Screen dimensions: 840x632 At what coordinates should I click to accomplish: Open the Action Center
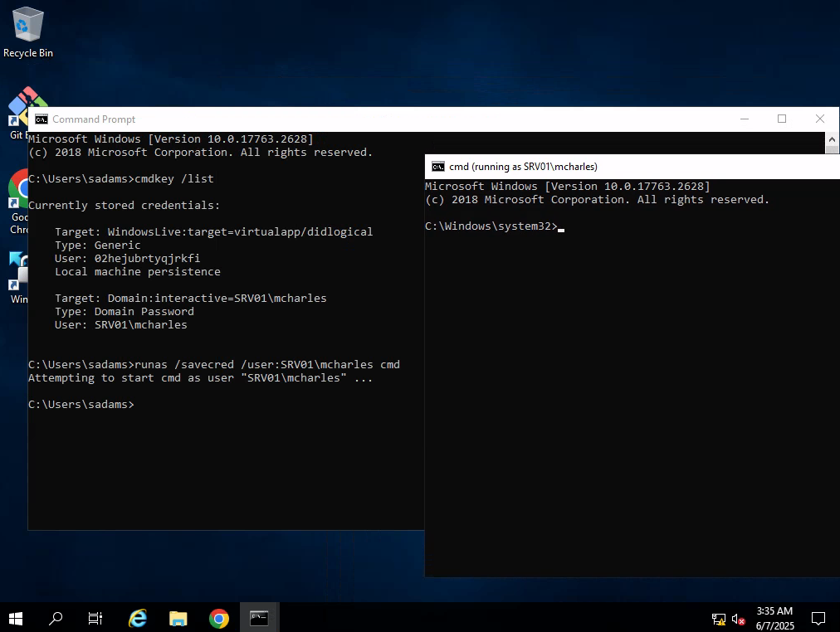818,617
